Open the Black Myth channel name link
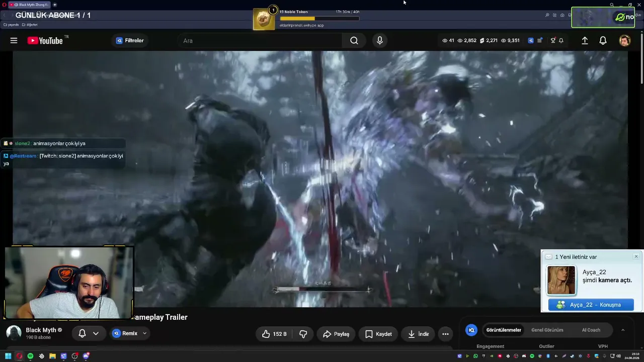This screenshot has width=644, height=362. coord(41,330)
